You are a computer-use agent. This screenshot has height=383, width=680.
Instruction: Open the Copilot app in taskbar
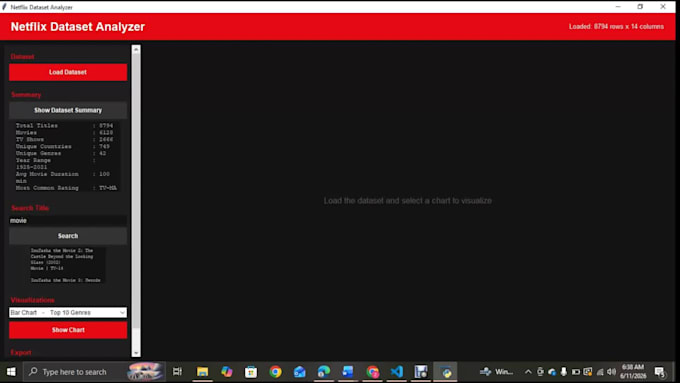[x=226, y=372]
